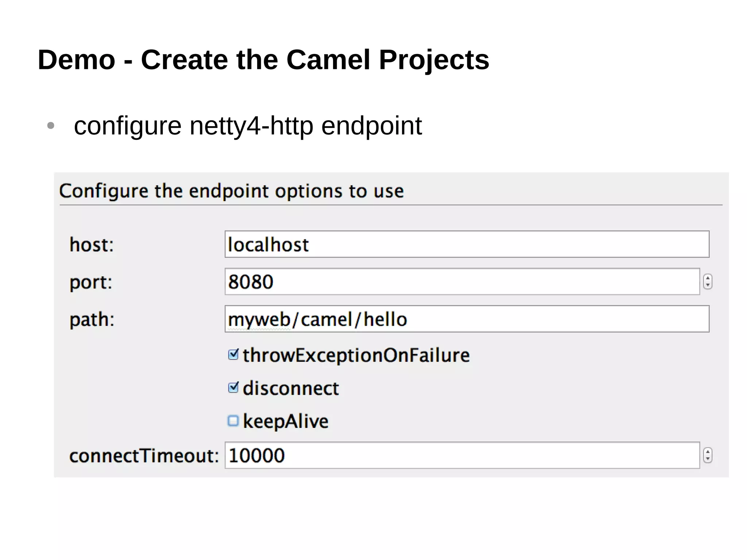The width and height of the screenshot is (747, 560).
Task: Enable the keepAlive checkbox
Action: point(233,421)
